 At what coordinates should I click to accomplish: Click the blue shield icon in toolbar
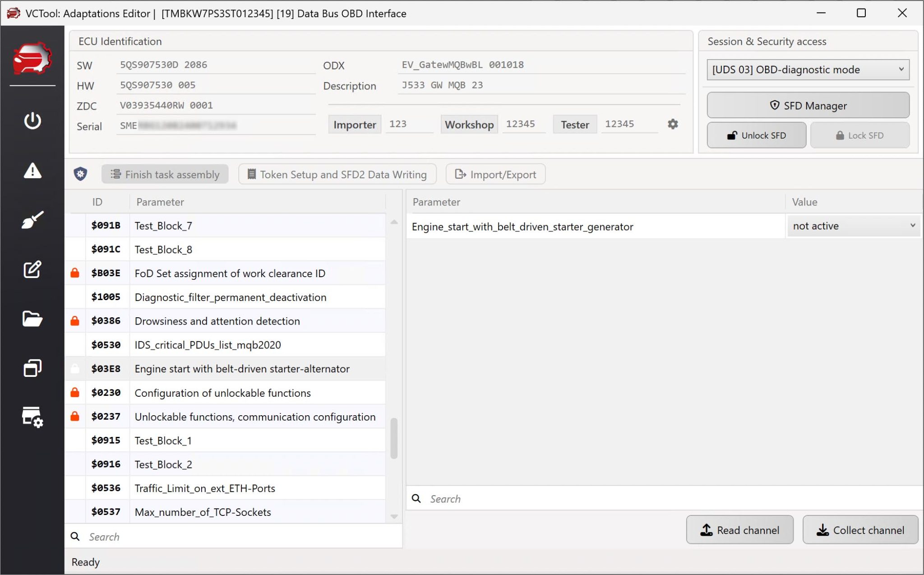80,174
